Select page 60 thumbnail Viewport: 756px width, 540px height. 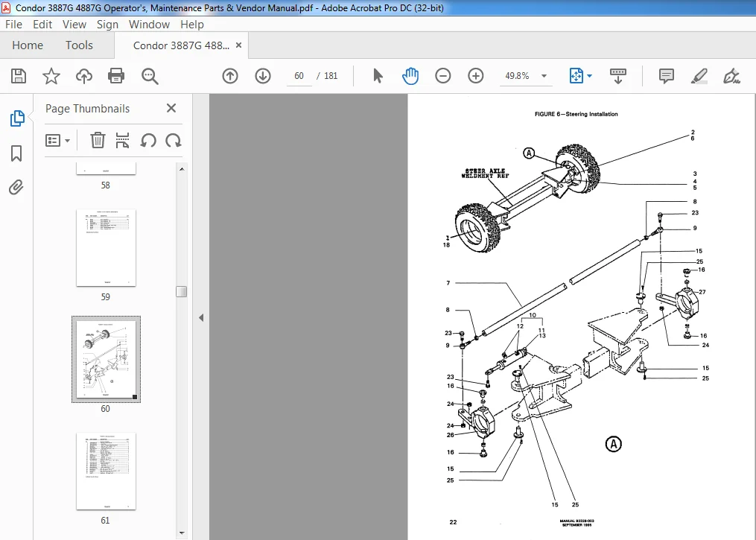[106, 359]
